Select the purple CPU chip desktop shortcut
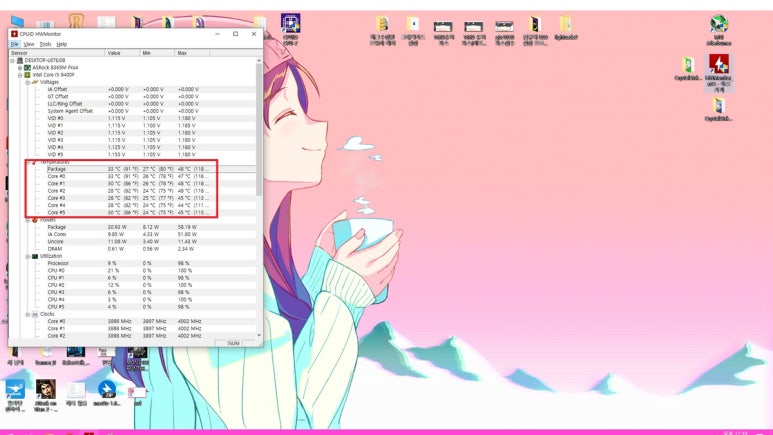Image resolution: width=773 pixels, height=435 pixels. click(x=290, y=23)
